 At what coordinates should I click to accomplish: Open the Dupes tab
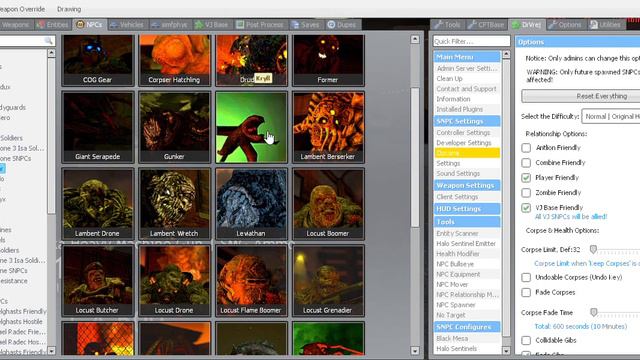pos(342,24)
